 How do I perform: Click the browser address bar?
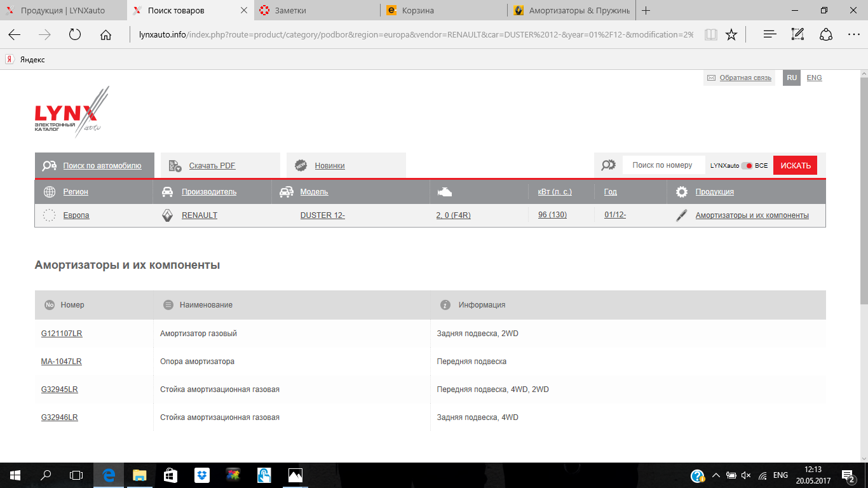(x=416, y=35)
